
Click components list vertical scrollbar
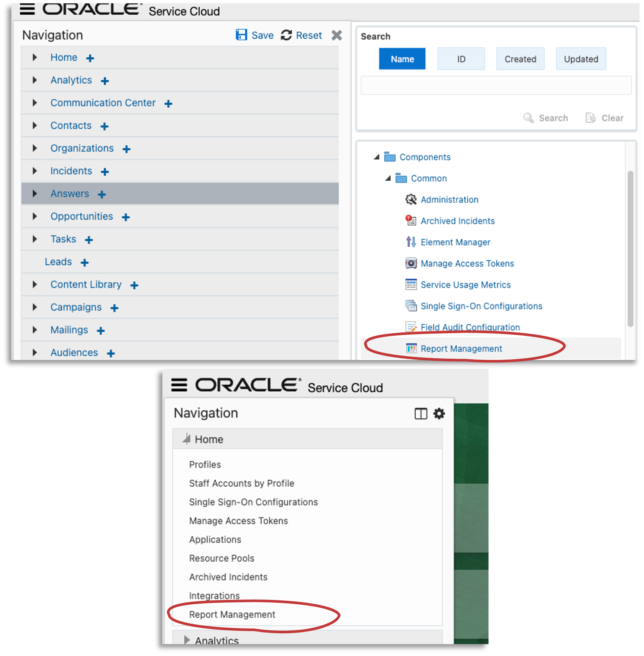[630, 248]
